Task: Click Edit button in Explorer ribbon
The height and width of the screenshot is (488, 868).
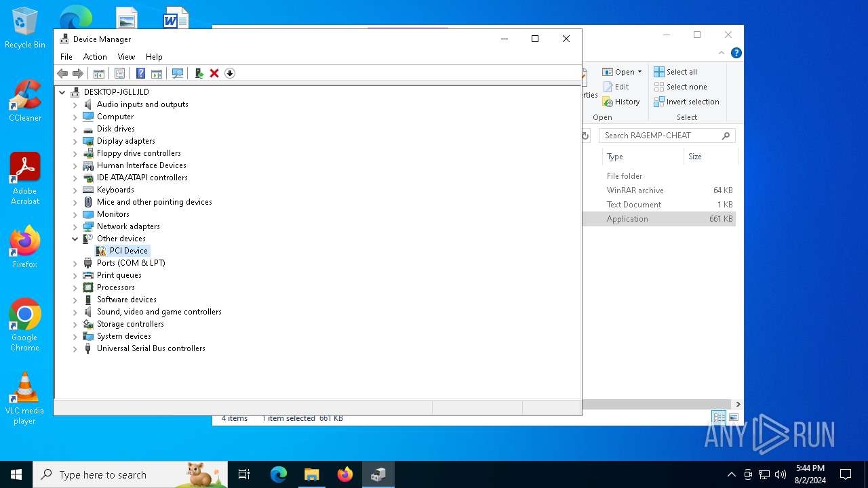Action: pos(616,87)
